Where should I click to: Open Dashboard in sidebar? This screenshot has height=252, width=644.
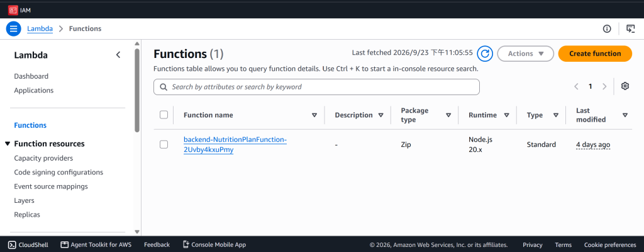[31, 76]
